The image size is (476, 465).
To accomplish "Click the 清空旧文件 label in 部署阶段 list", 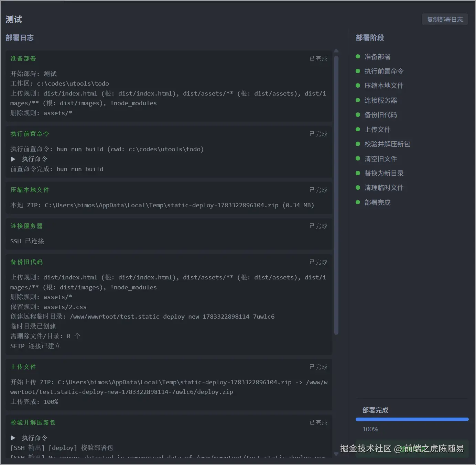I will point(381,159).
